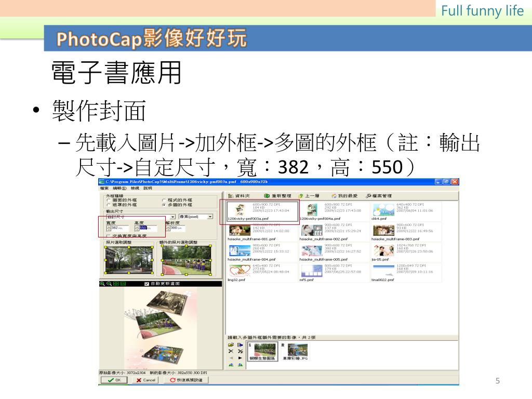Click 重新整理 refresh in browser toolbar
This screenshot has height=399, width=532.
(277, 196)
